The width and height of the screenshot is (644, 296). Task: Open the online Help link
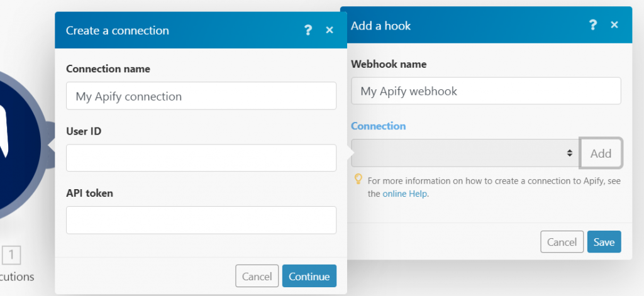point(405,194)
